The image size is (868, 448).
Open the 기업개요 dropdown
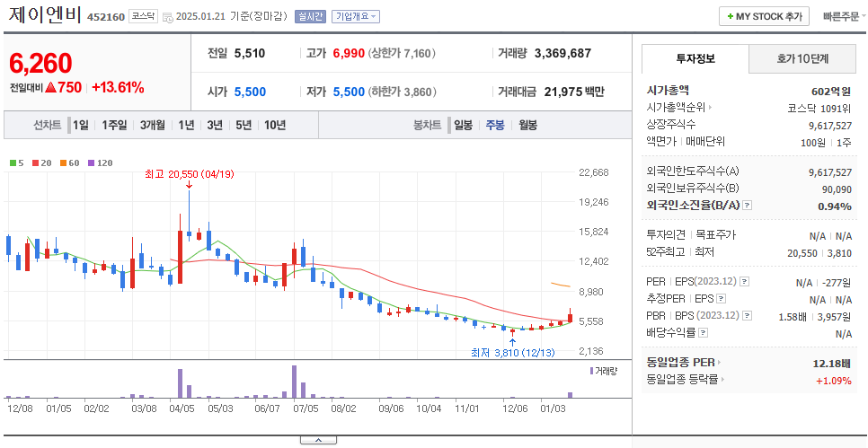(x=356, y=16)
